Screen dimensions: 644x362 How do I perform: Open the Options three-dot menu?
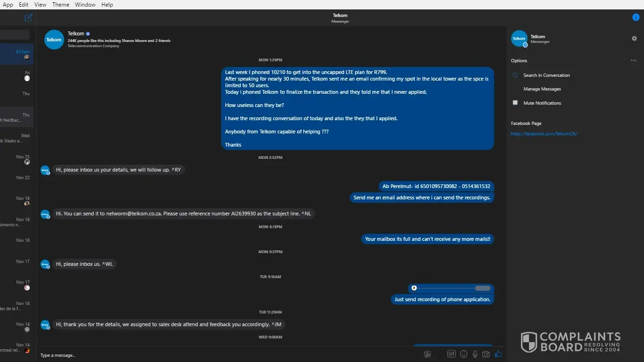634,61
